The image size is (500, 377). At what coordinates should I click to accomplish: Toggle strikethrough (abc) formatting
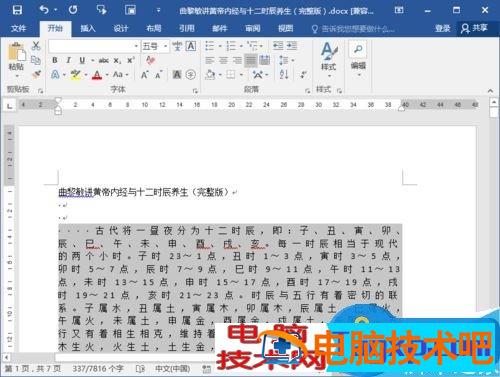(x=103, y=60)
